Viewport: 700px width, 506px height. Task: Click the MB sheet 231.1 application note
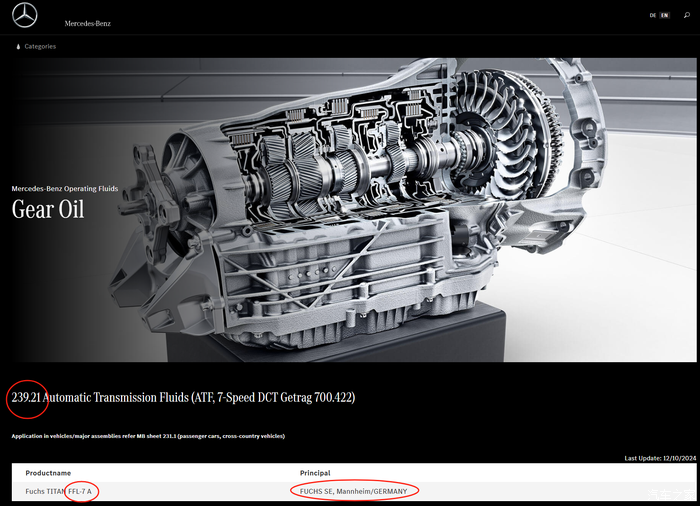pyautogui.click(x=148, y=436)
